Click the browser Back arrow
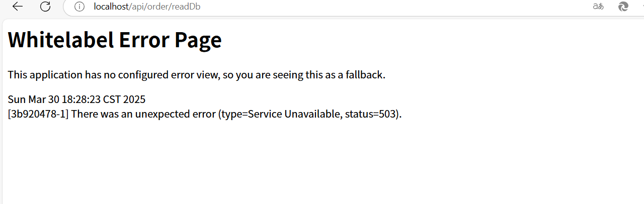The height and width of the screenshot is (204, 644). click(18, 7)
